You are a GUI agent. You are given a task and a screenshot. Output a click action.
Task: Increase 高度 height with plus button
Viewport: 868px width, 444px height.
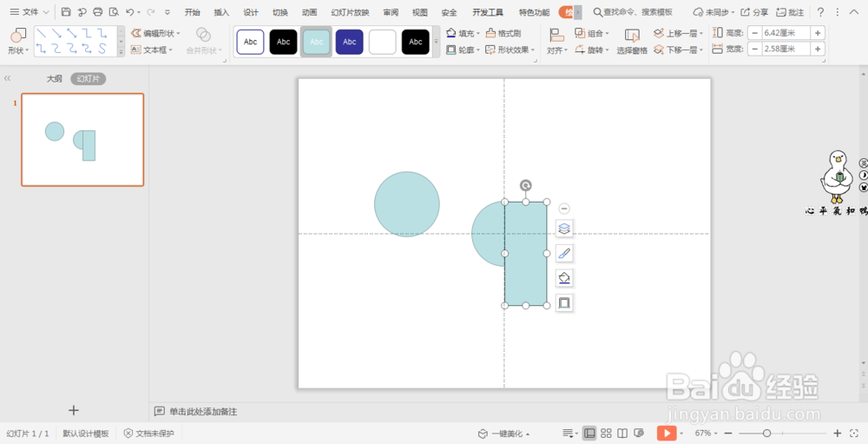[818, 33]
